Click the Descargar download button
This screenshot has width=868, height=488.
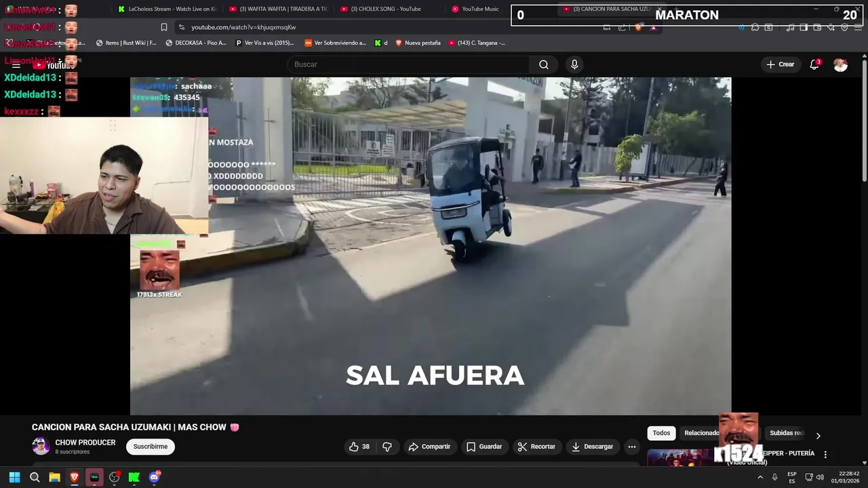(x=592, y=447)
